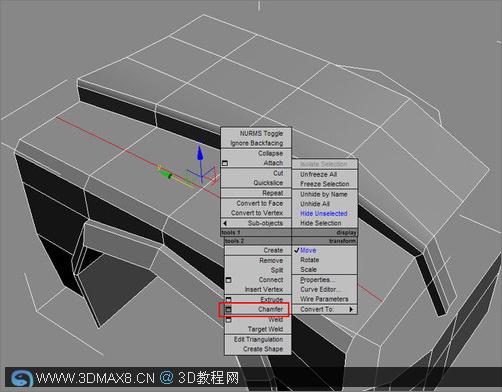This screenshot has width=502, height=392.
Task: Open Curve Editor... entry
Action: [x=320, y=289]
